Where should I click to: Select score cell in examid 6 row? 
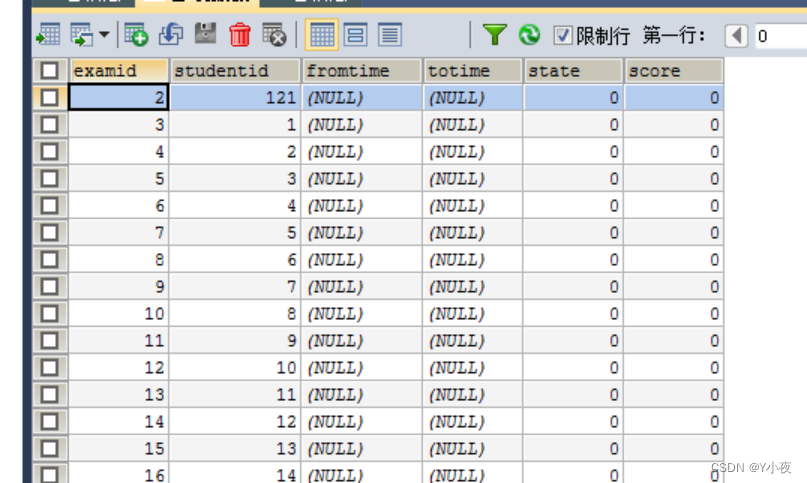pos(674,205)
